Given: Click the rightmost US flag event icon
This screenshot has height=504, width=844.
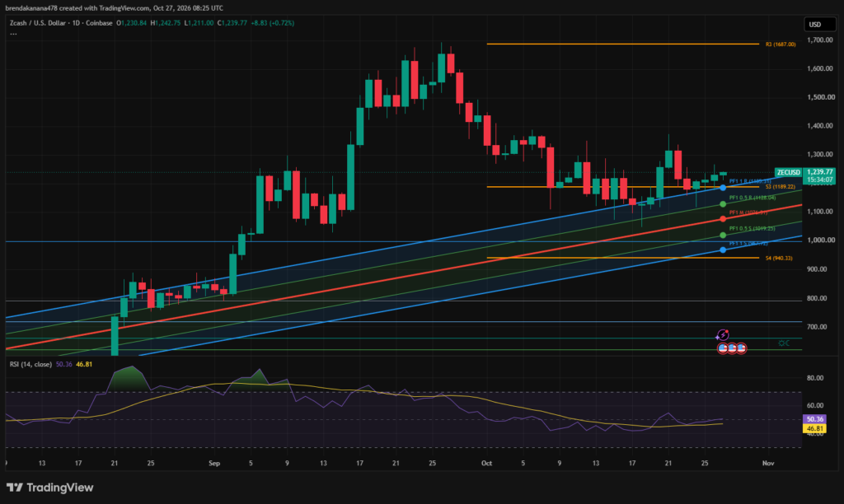Looking at the screenshot, I should (x=741, y=348).
